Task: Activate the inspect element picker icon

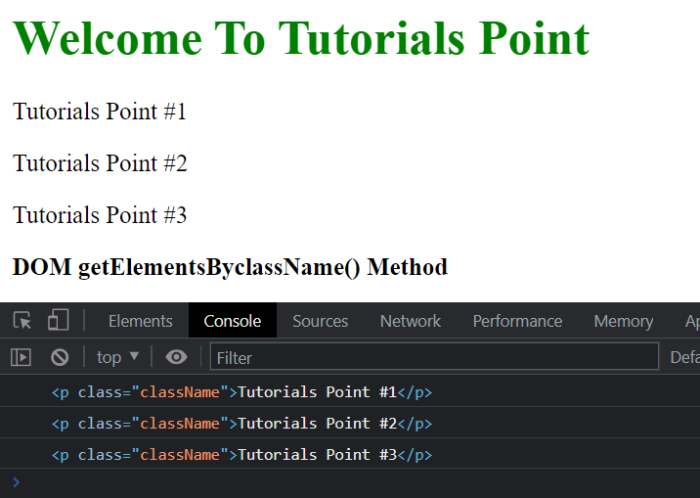Action: pyautogui.click(x=22, y=321)
